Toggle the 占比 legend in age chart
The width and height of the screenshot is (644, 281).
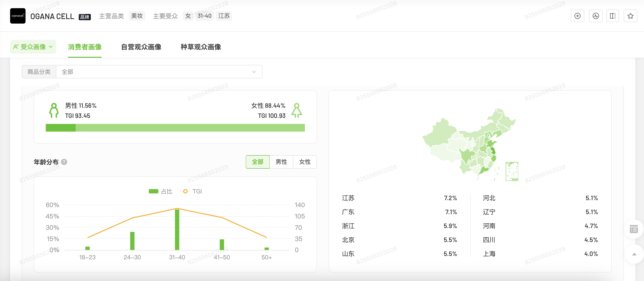click(x=160, y=191)
